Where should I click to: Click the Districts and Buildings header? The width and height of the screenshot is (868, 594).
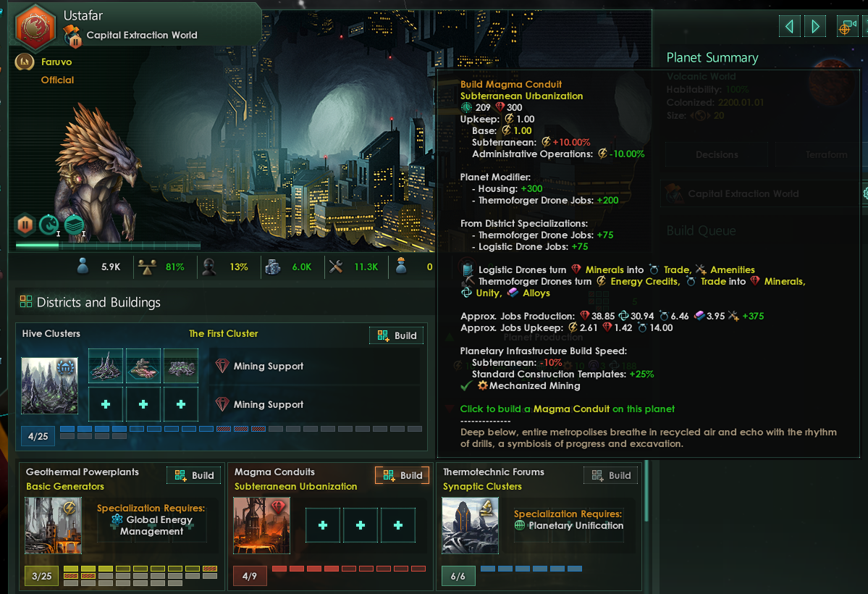click(98, 302)
